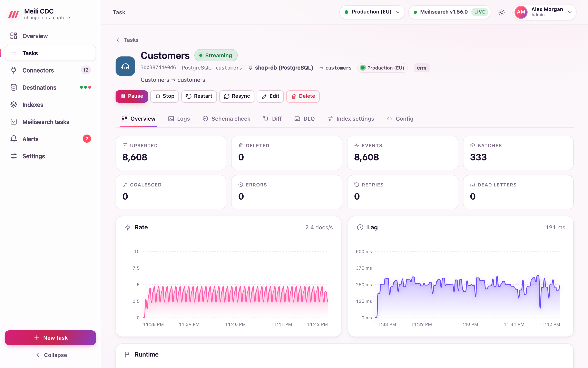The width and height of the screenshot is (588, 368).
Task: Open the Production (EU) environment dropdown
Action: pyautogui.click(x=372, y=12)
